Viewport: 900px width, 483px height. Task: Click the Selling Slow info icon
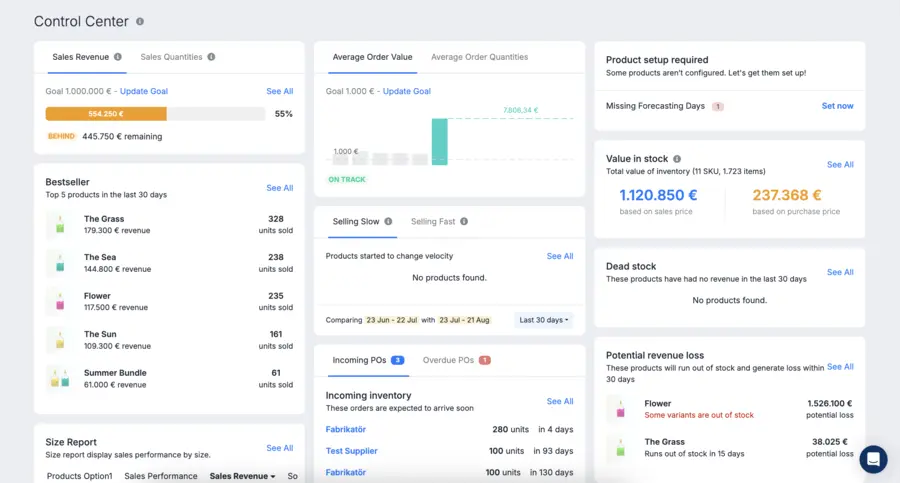[x=388, y=221]
